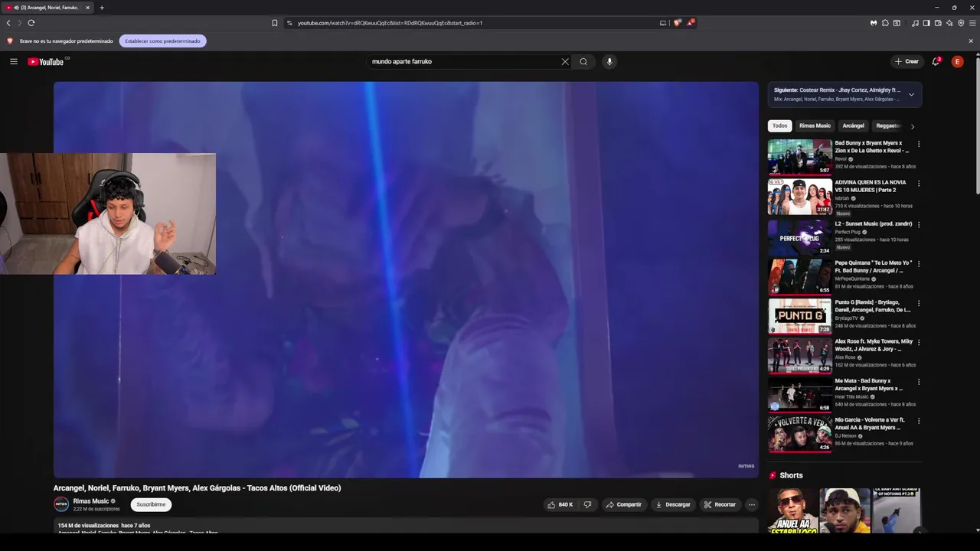980x551 pixels.
Task: Open the Crear upload menu
Action: point(906,61)
